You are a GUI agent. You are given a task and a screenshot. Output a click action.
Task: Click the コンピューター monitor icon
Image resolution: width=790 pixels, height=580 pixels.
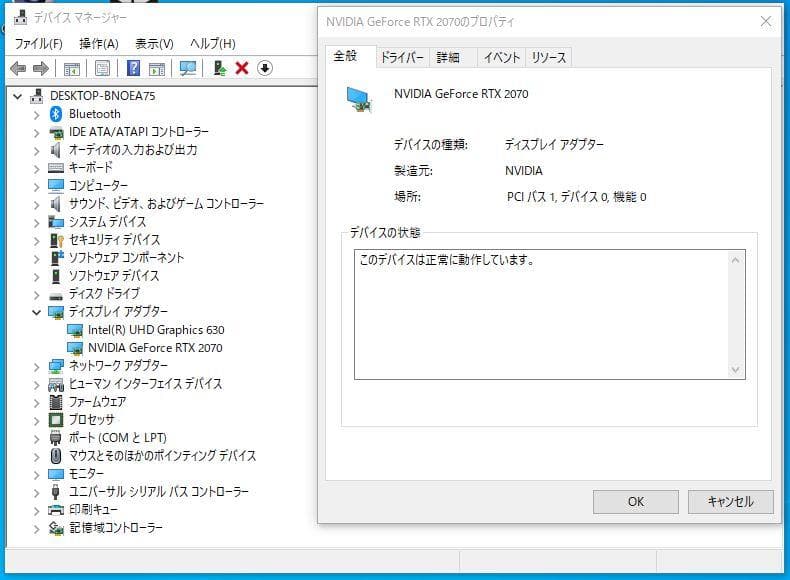coord(56,185)
